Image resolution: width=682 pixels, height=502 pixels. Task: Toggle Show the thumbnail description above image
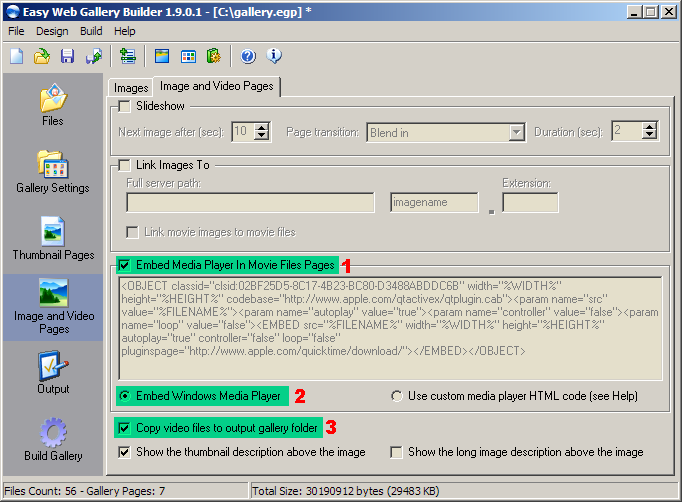tap(124, 452)
